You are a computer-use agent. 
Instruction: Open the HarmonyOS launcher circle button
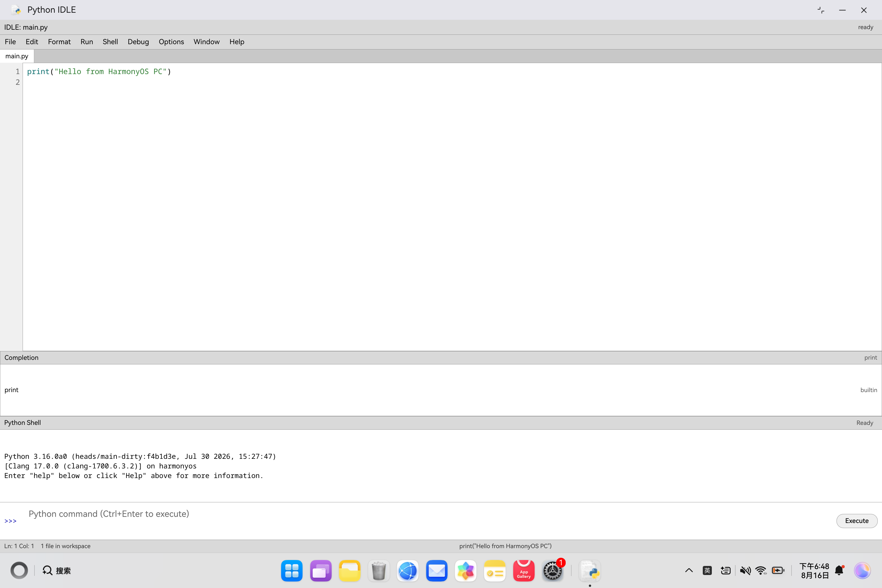click(19, 571)
